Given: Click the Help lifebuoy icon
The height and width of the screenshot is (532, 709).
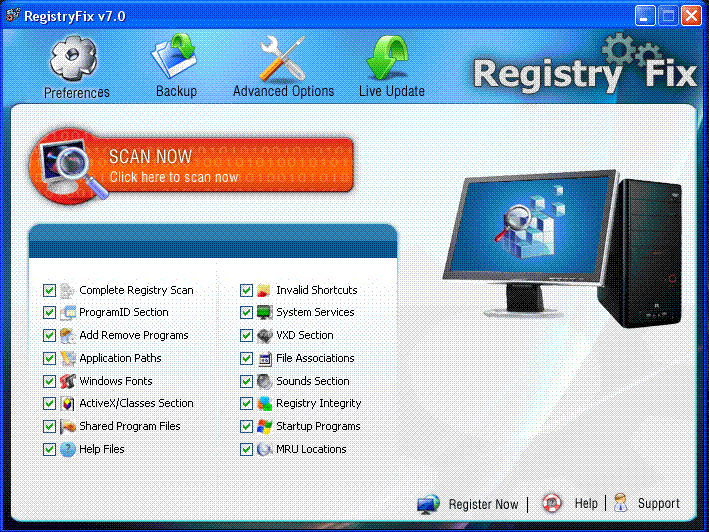Looking at the screenshot, I should click(552, 503).
